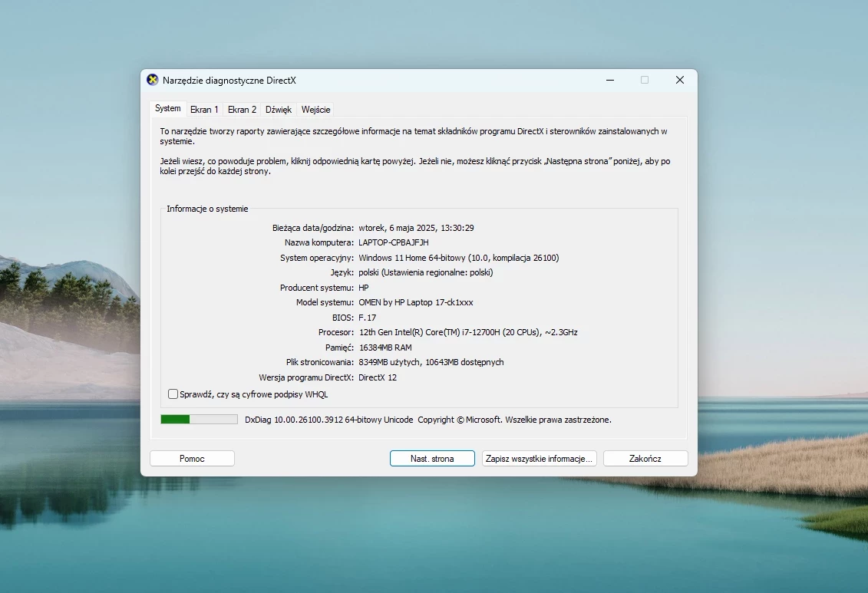Click the Pomoc button
This screenshot has height=593, width=868.
coord(192,459)
